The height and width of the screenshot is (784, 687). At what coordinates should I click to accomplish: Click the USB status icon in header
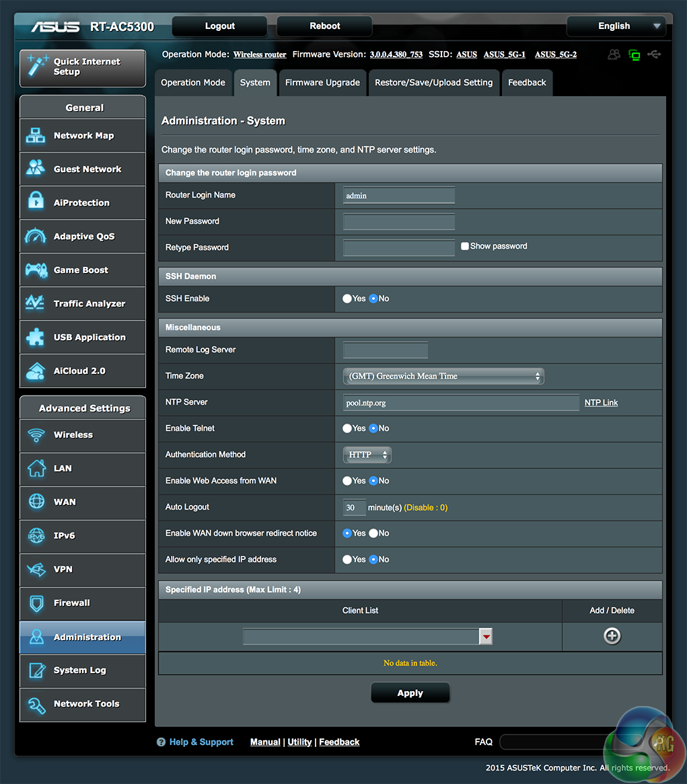(x=655, y=54)
